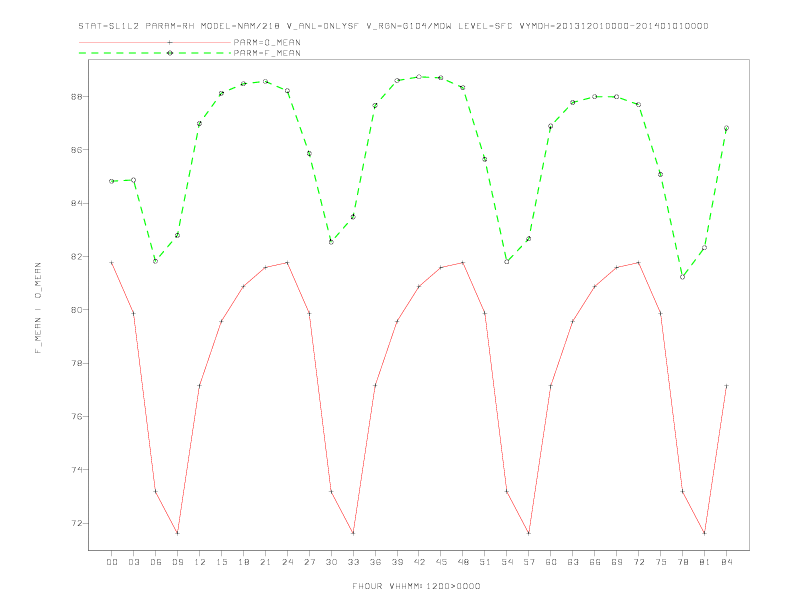
Task: Click the 00 forecast hour tick label
Action: 112,562
